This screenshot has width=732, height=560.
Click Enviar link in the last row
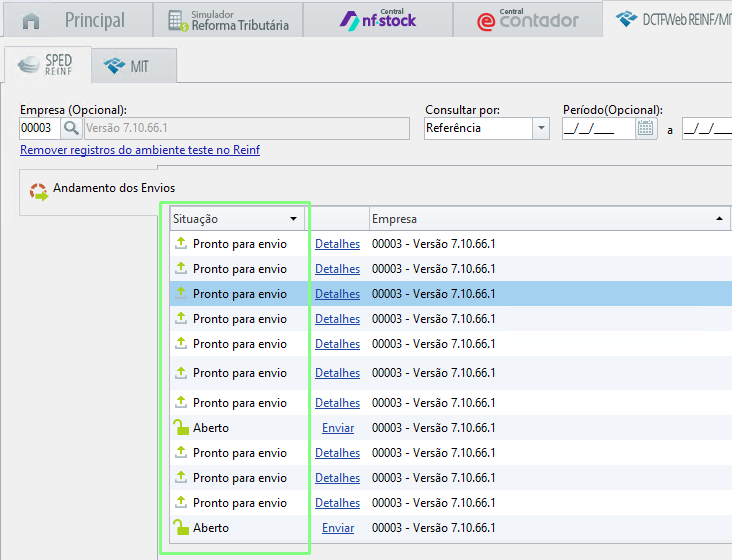(338, 528)
